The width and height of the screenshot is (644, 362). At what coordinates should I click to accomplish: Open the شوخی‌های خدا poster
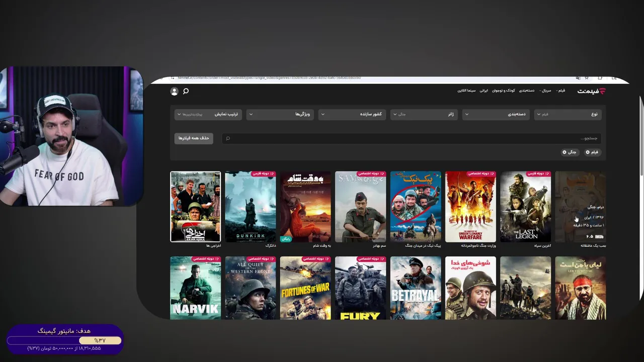[470, 288]
